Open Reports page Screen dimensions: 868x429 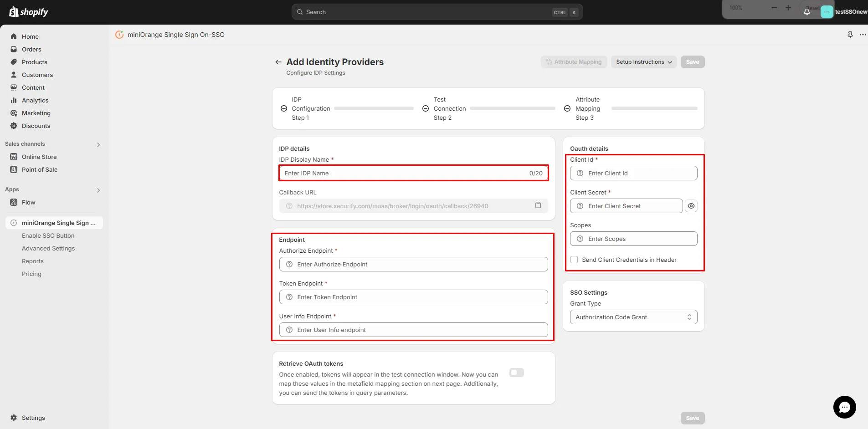coord(33,261)
